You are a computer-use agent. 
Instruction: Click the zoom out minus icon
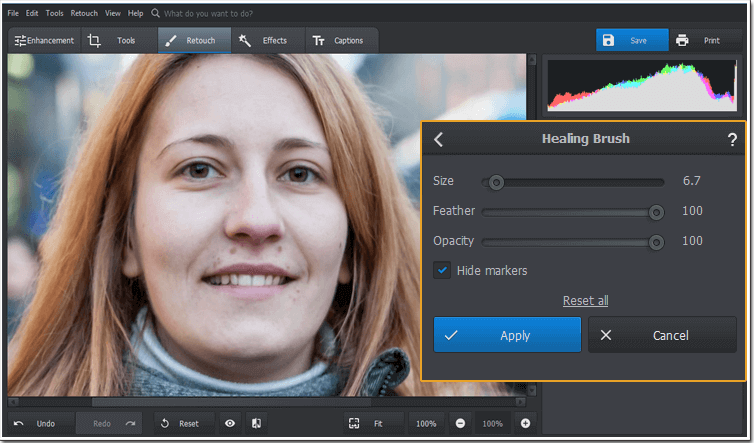coord(460,423)
